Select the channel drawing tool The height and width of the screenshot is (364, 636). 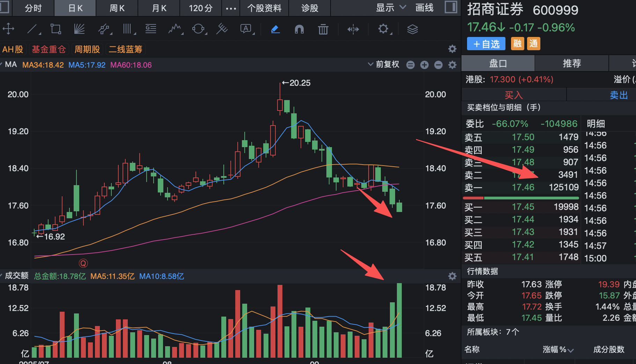pos(104,29)
